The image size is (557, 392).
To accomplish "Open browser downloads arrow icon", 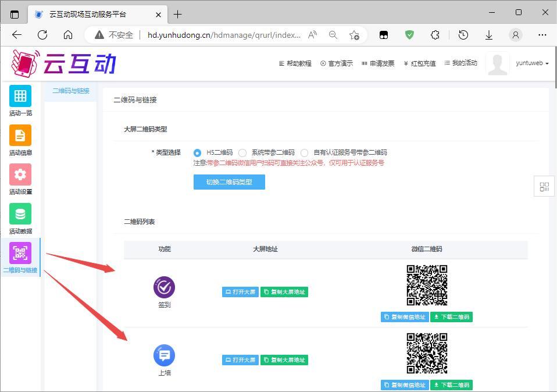I will pyautogui.click(x=489, y=35).
